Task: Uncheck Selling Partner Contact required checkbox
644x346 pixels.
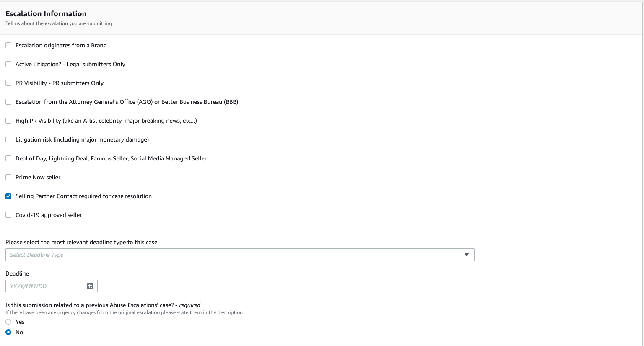Action: [8, 196]
